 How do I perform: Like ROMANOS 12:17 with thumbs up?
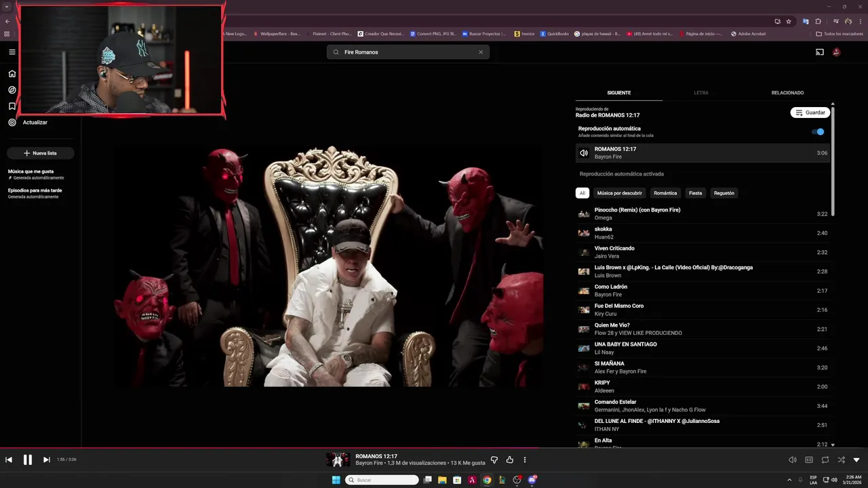pyautogui.click(x=510, y=460)
